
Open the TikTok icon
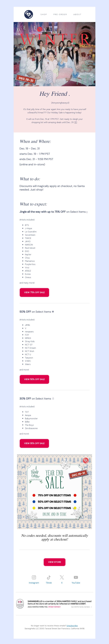pos(49,577)
